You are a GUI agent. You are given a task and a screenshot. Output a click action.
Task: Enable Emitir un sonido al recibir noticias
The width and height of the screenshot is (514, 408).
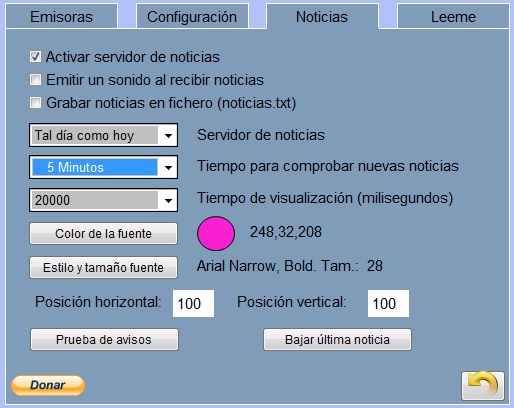point(35,80)
